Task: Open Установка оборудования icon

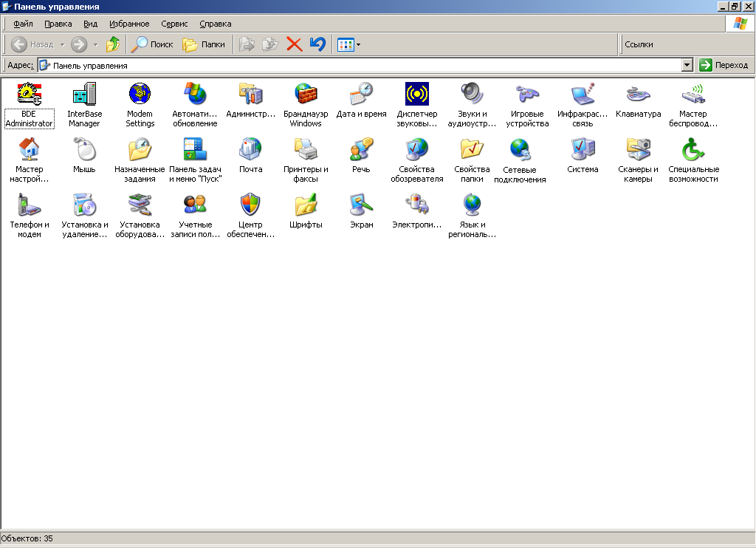Action: (x=140, y=205)
